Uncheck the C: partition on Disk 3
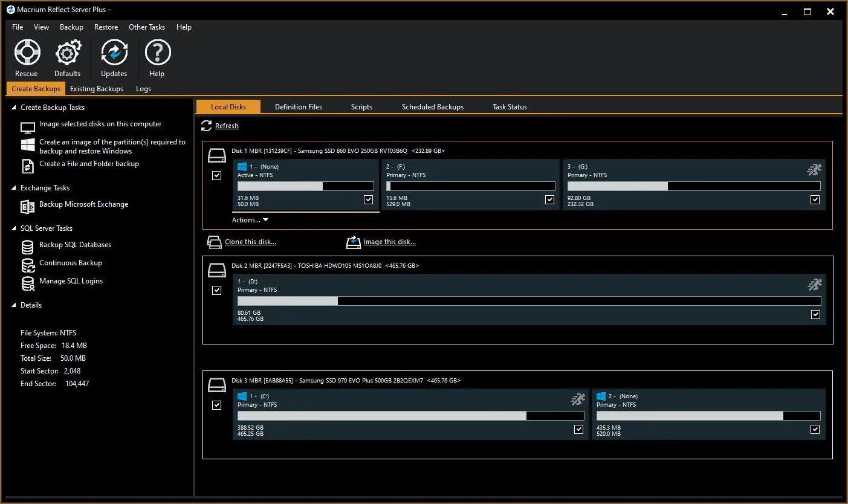 [578, 429]
